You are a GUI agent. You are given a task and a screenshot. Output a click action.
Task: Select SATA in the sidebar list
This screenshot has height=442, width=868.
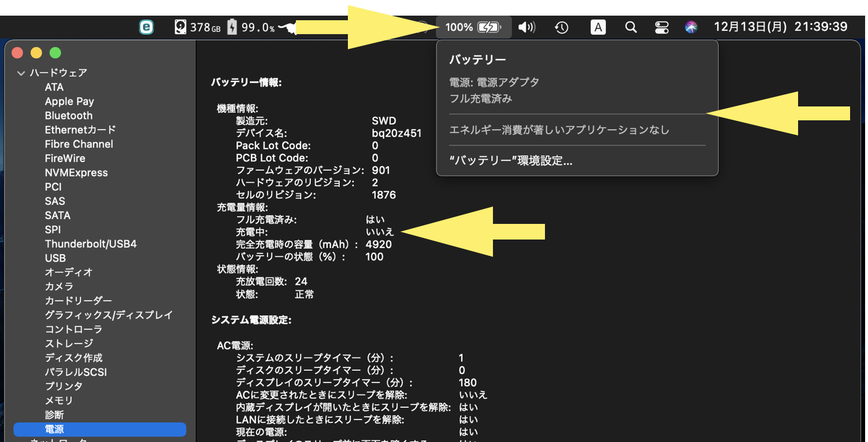tap(58, 215)
